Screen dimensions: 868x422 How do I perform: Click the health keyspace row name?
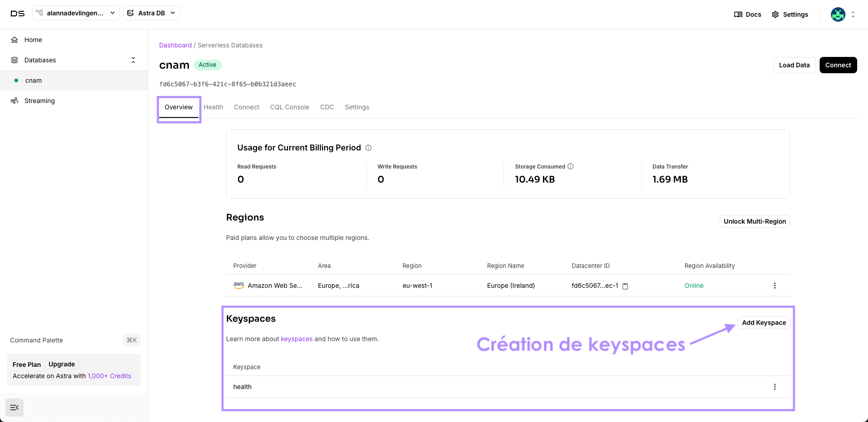coord(242,387)
